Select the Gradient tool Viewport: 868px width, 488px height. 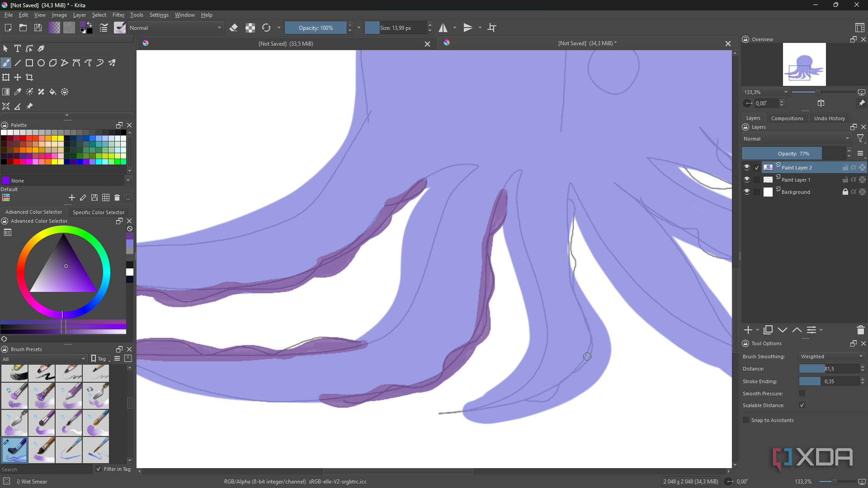tap(6, 92)
